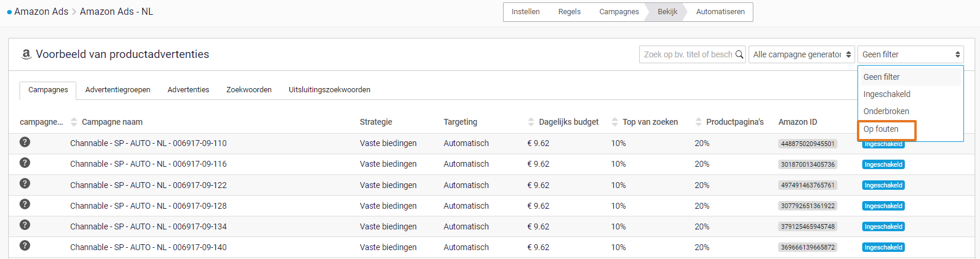Click € 9.62 budget in row 09-122
This screenshot has height=259, width=980.
[x=539, y=185]
